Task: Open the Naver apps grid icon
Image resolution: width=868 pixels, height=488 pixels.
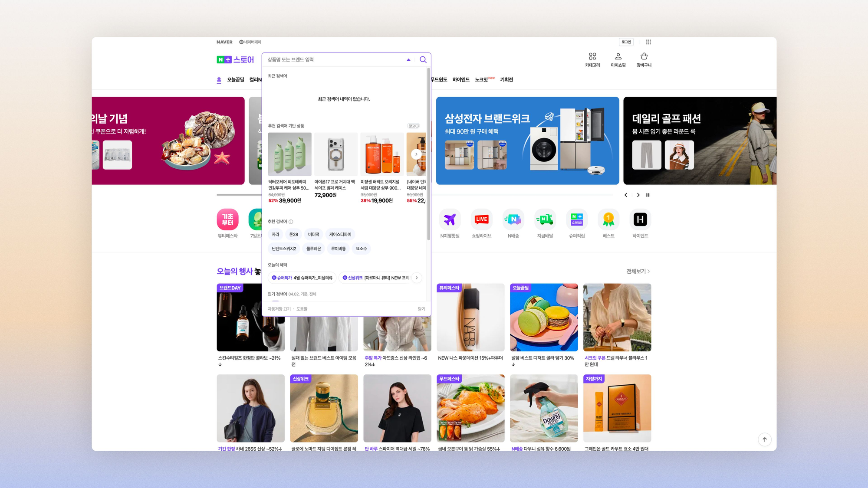Action: click(x=648, y=42)
